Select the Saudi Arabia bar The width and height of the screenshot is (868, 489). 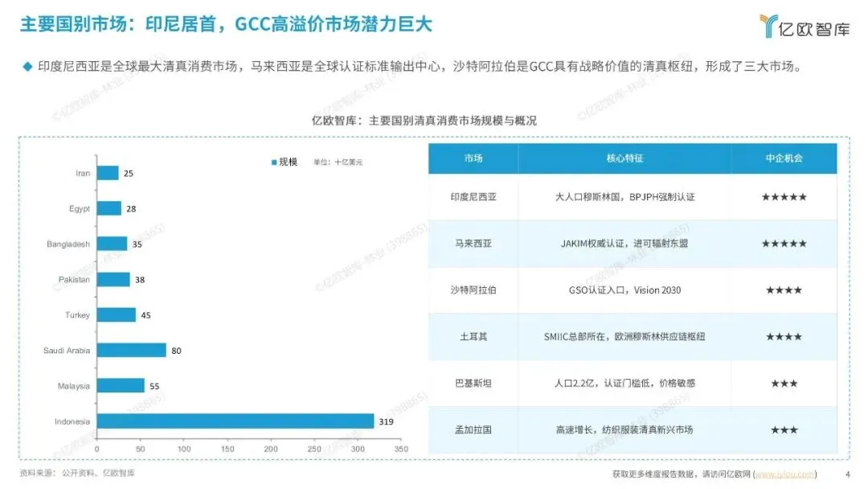click(x=131, y=351)
